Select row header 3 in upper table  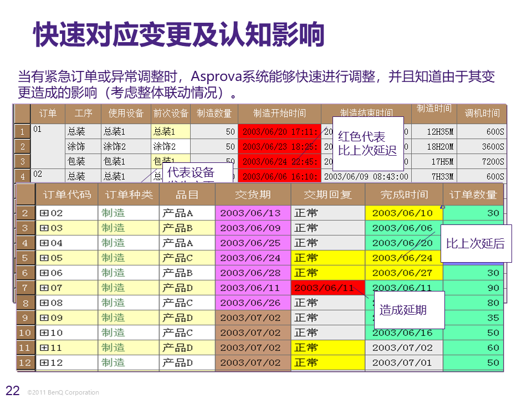(x=22, y=161)
